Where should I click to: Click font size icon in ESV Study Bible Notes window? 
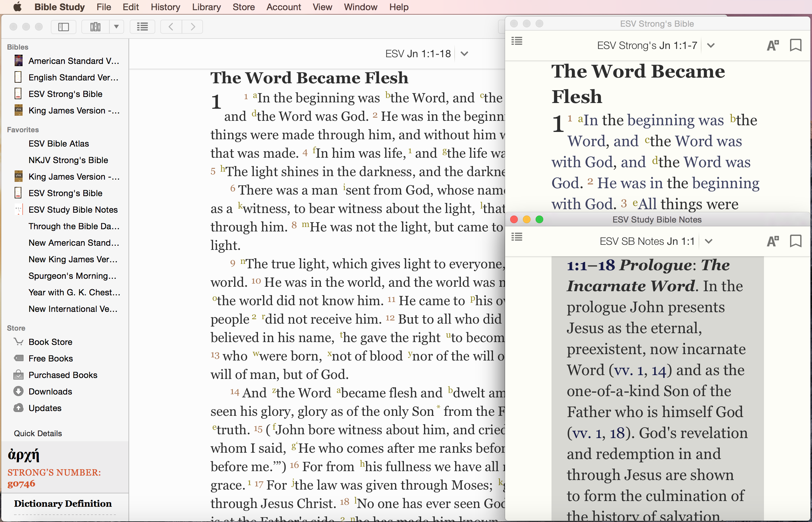pos(773,241)
